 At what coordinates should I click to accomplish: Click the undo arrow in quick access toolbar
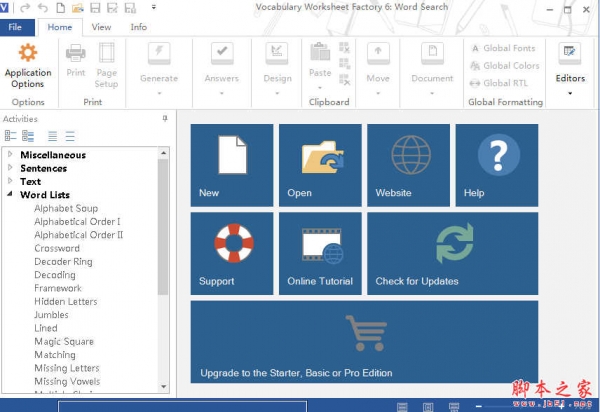[43, 7]
